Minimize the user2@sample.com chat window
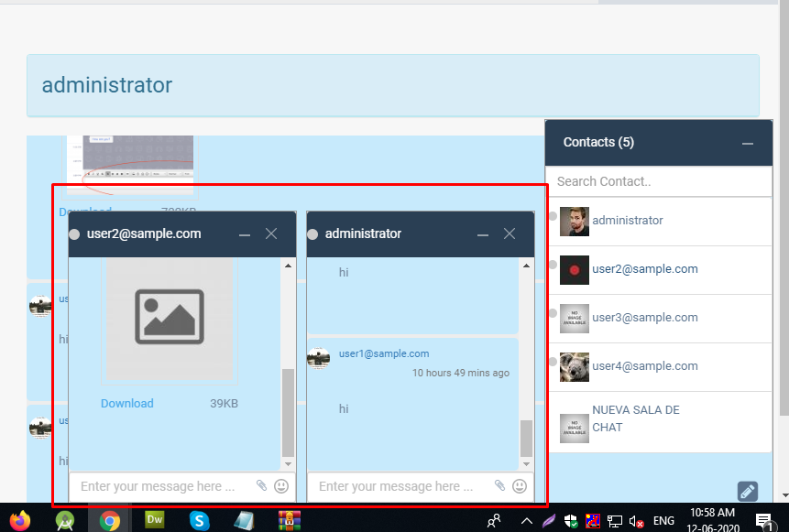 [245, 234]
